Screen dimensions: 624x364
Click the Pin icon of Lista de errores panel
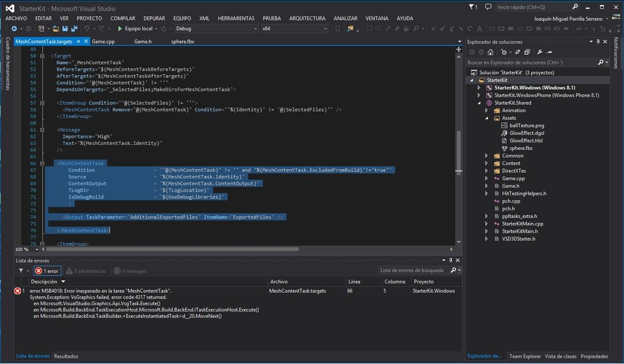[450, 260]
